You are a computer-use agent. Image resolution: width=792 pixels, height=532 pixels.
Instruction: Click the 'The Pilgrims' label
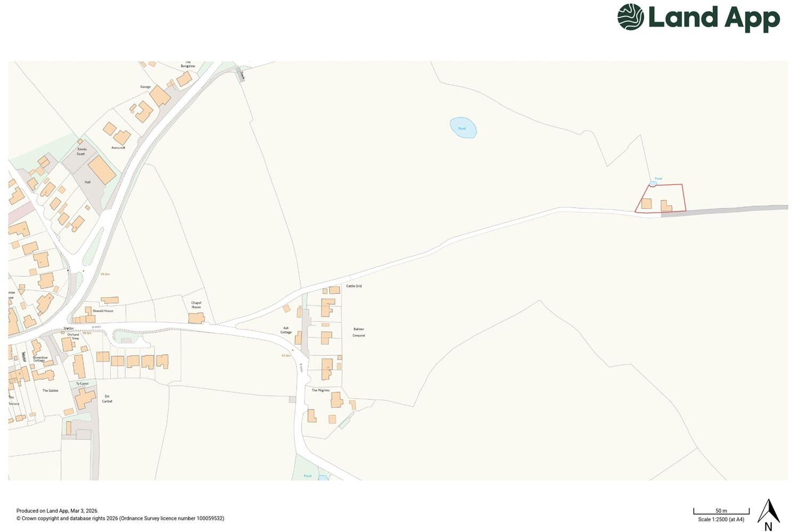click(x=321, y=390)
